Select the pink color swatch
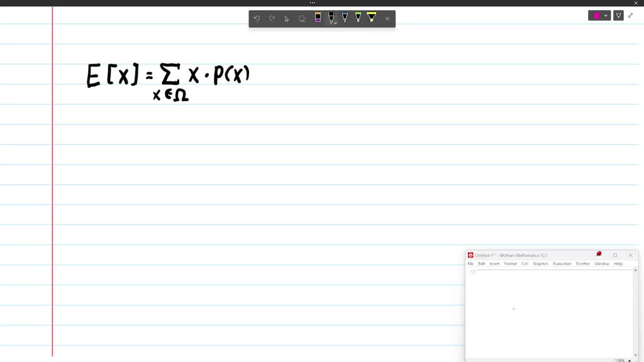This screenshot has height=362, width=644. 596,15
